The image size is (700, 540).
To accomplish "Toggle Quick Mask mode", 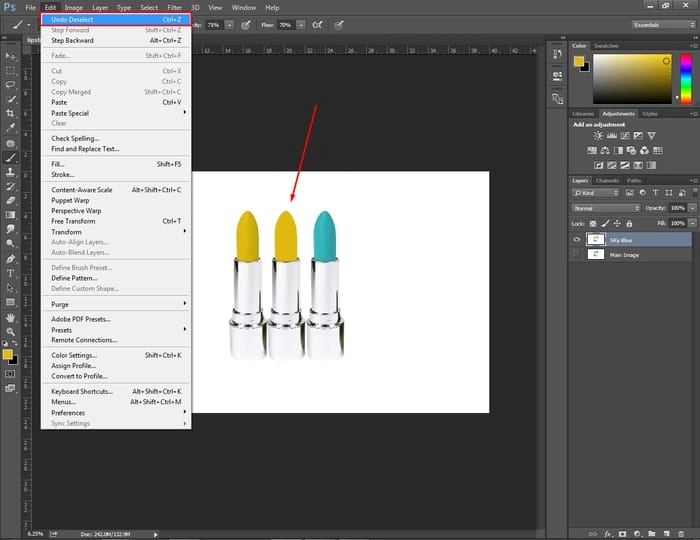I will (10, 374).
